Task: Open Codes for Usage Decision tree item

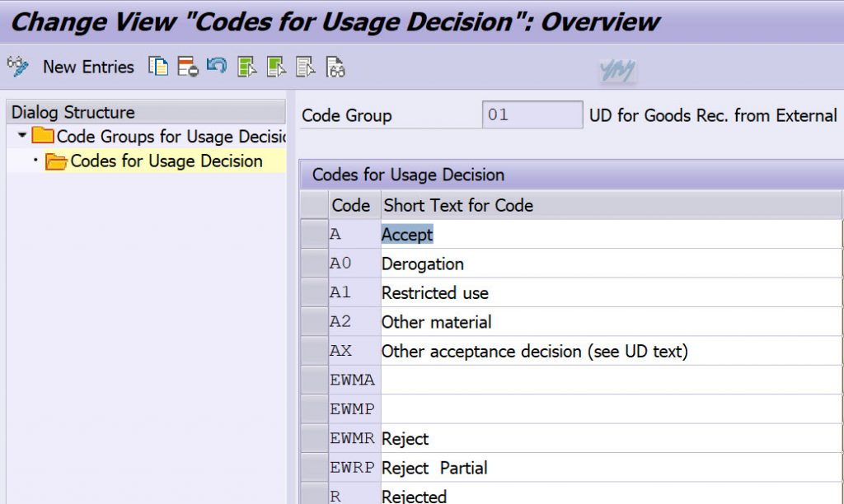Action: (166, 161)
